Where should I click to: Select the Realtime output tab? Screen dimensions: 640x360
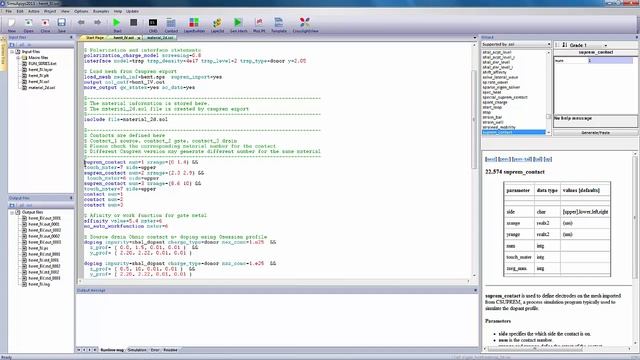click(170, 350)
